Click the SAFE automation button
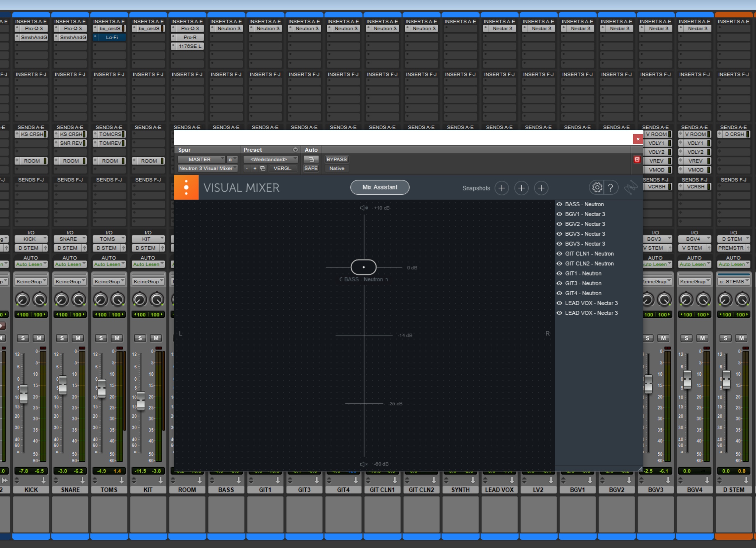The width and height of the screenshot is (756, 548). [311, 168]
